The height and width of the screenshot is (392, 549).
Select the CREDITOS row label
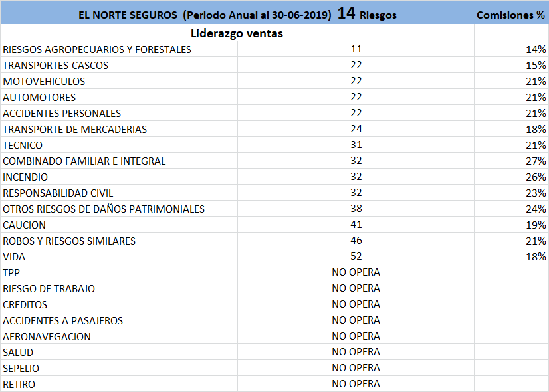pos(25,305)
